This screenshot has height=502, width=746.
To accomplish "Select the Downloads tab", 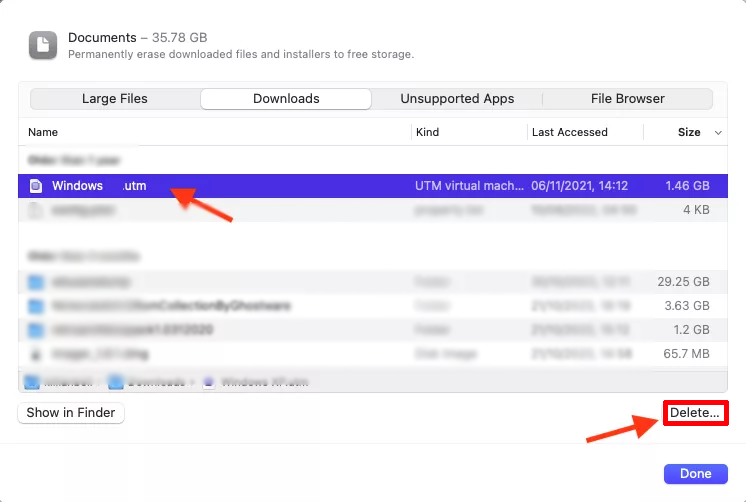I will pyautogui.click(x=286, y=98).
